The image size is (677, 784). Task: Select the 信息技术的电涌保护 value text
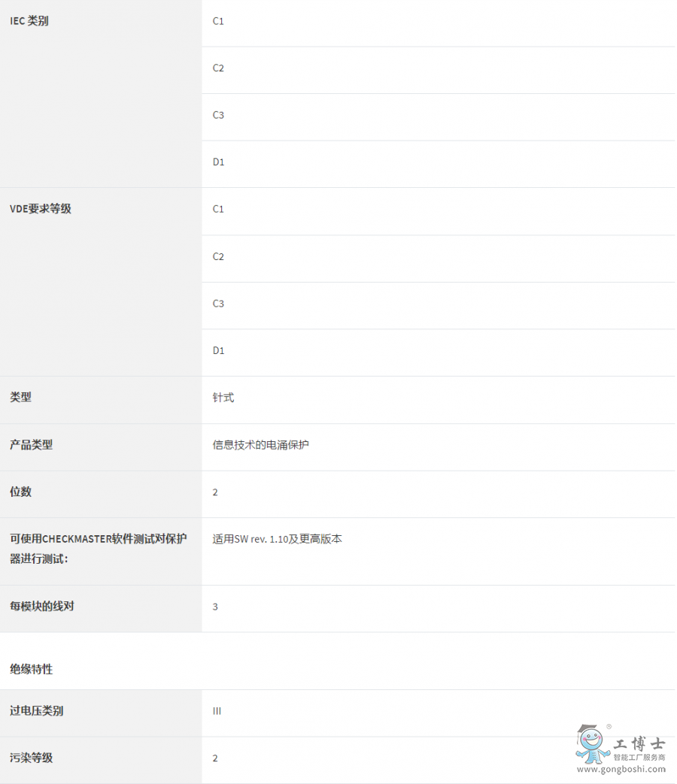coord(261,445)
